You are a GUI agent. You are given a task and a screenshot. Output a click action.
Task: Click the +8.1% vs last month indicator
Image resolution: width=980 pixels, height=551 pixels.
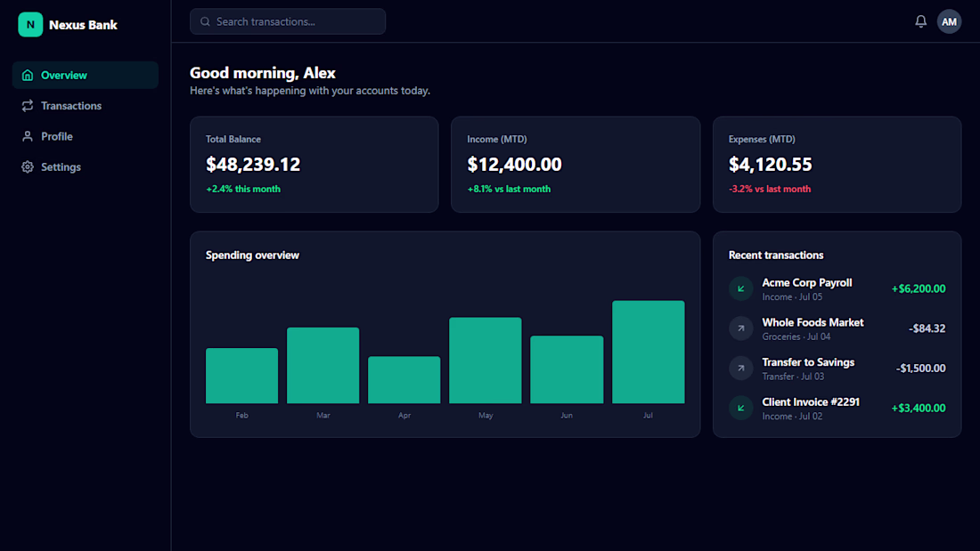click(509, 189)
